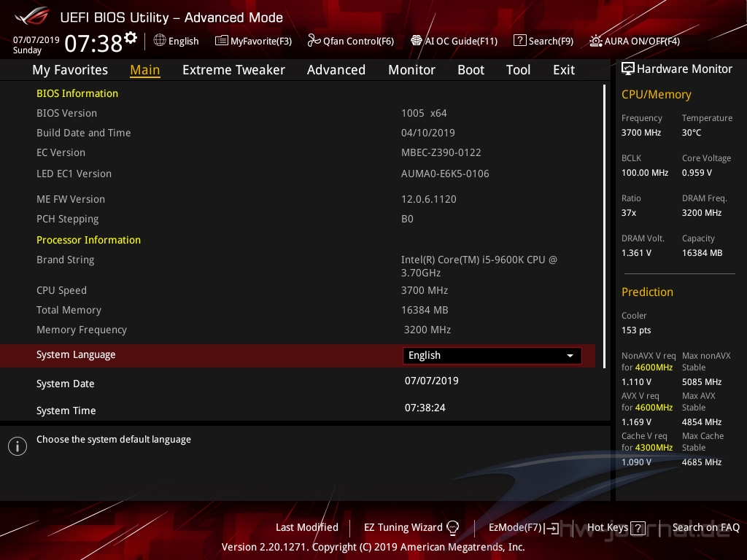
Task: Open settings via the gear icon by the clock
Action: [x=131, y=38]
